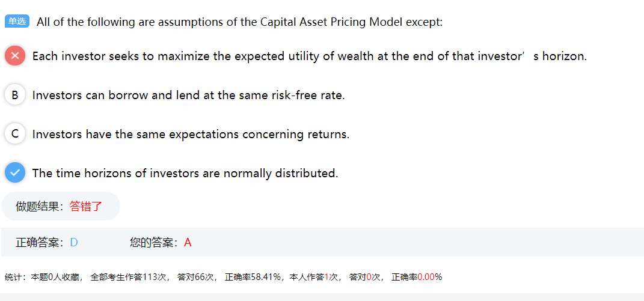
Task: Click the question text about Capital Asset Pricing
Action: (239, 22)
